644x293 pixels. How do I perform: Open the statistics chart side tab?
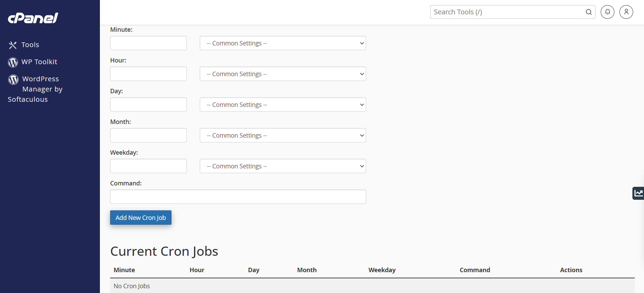point(638,193)
